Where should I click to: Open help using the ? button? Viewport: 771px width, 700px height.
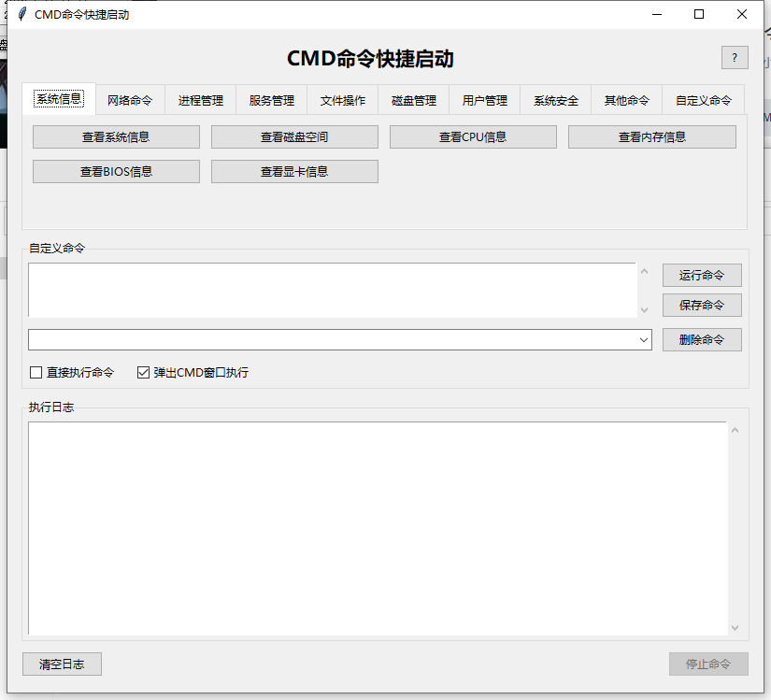(735, 57)
